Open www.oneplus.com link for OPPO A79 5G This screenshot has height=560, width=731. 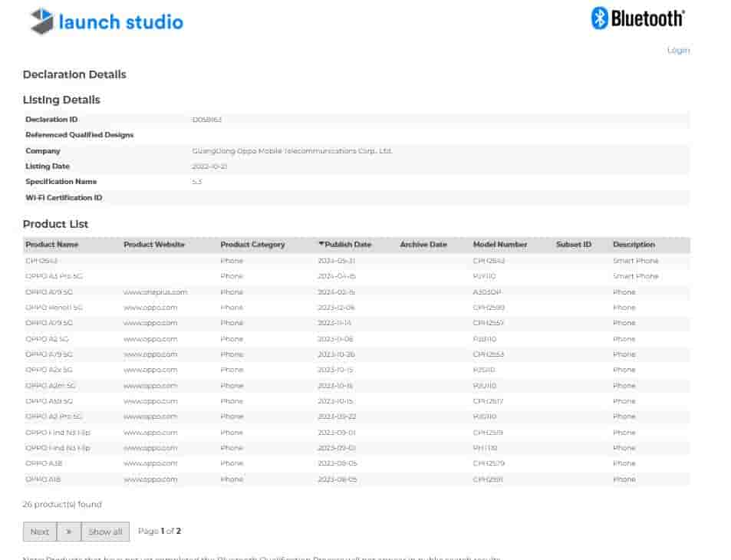[x=155, y=292]
